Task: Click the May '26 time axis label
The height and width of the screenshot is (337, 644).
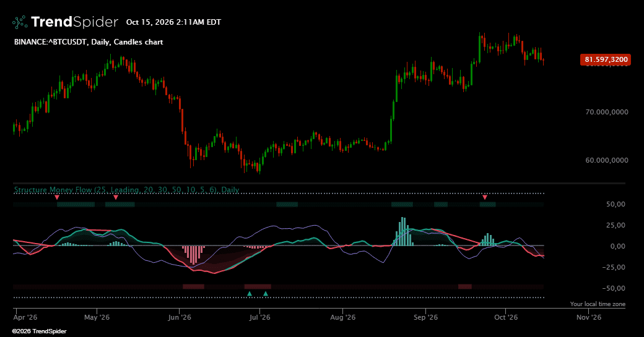Action: pyautogui.click(x=97, y=317)
